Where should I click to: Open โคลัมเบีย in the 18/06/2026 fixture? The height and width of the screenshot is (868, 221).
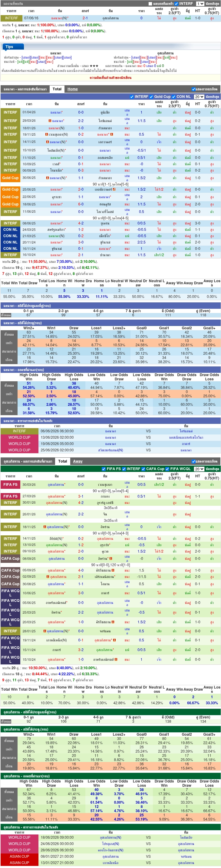click(x=186, y=838)
